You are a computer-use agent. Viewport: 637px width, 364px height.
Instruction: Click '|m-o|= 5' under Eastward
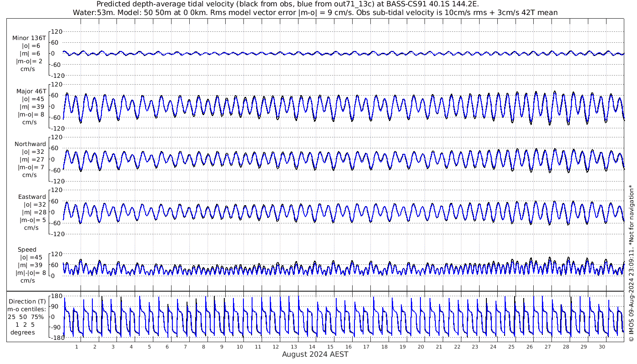tap(32, 220)
